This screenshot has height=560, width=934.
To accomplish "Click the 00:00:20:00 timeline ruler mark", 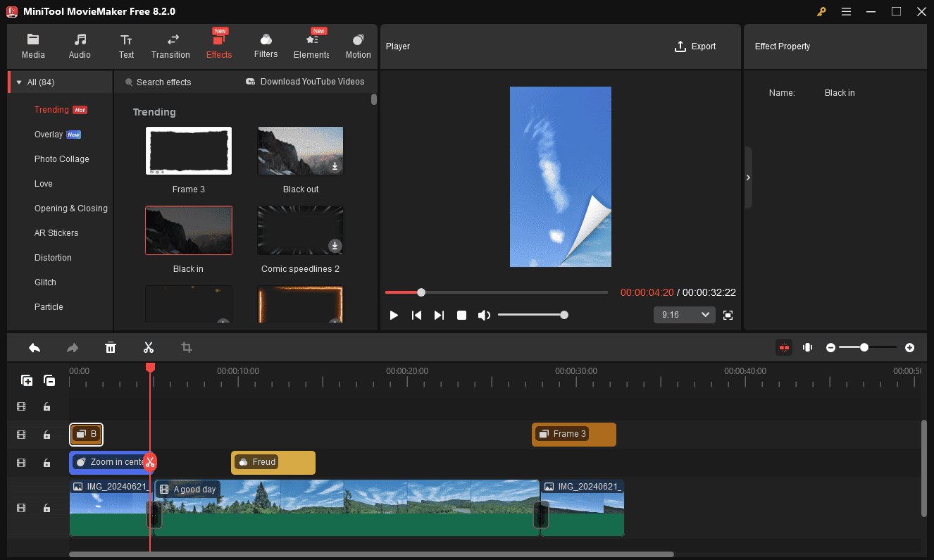I will [407, 371].
